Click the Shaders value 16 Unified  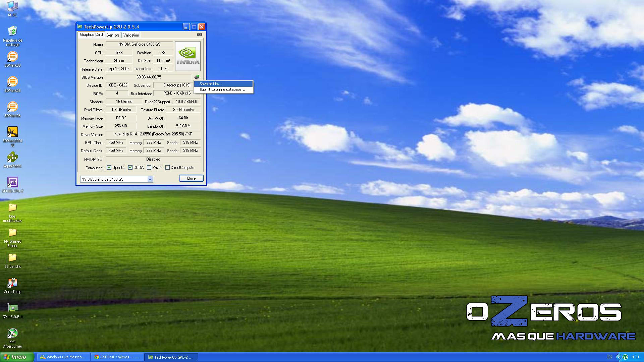coord(124,102)
